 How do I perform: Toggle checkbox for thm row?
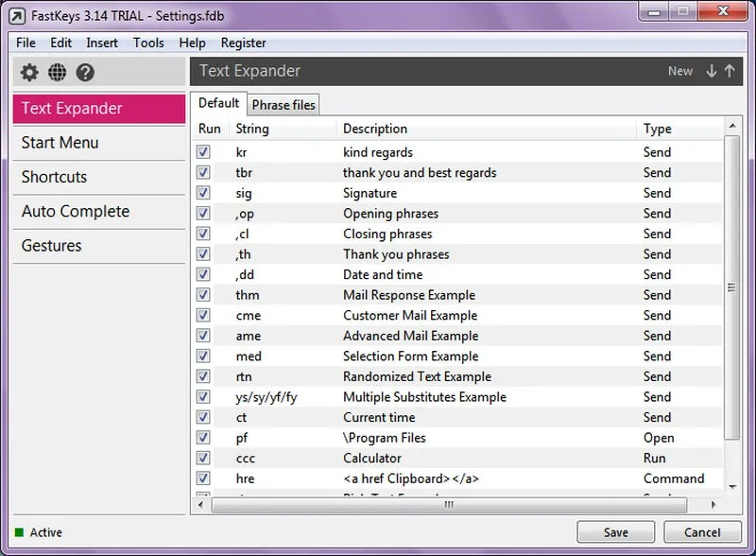coord(203,295)
